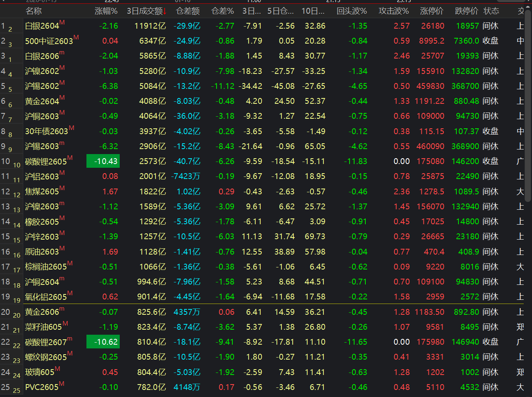This screenshot has height=397, width=532.
Task: Click the 涨停价 column header
Action: tap(431, 11)
